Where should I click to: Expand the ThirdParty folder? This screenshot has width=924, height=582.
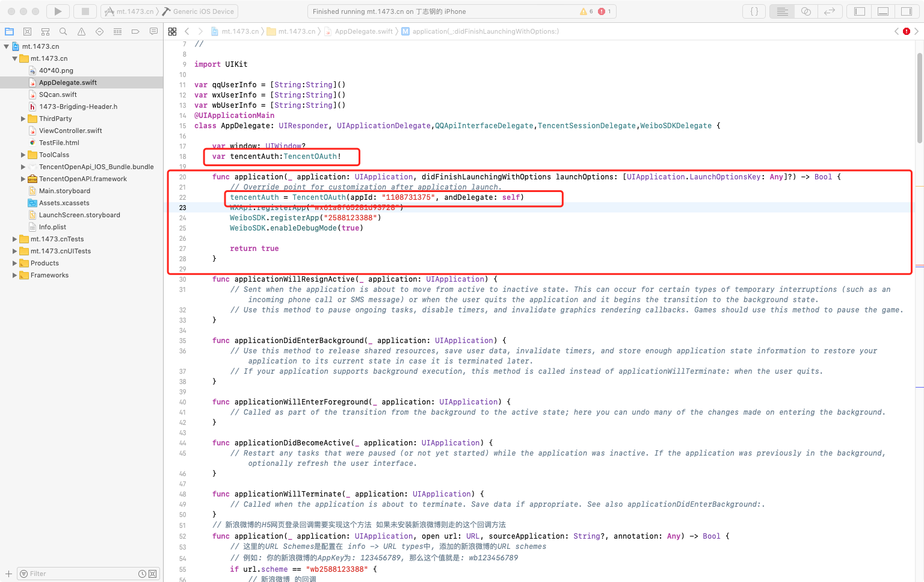click(23, 119)
